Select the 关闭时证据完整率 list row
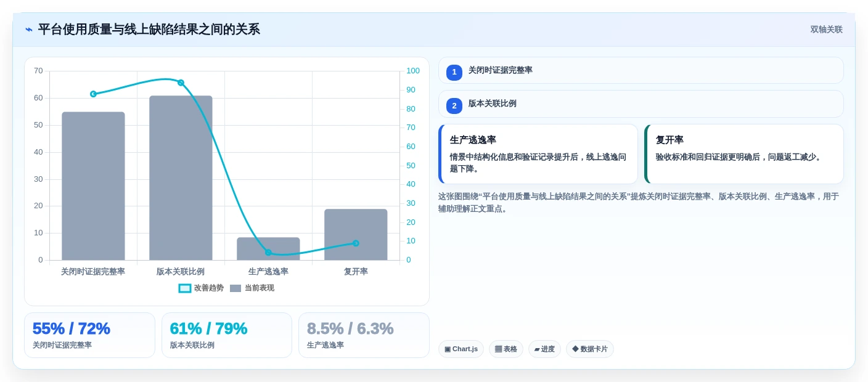Image resolution: width=868 pixels, height=382 pixels. [641, 70]
